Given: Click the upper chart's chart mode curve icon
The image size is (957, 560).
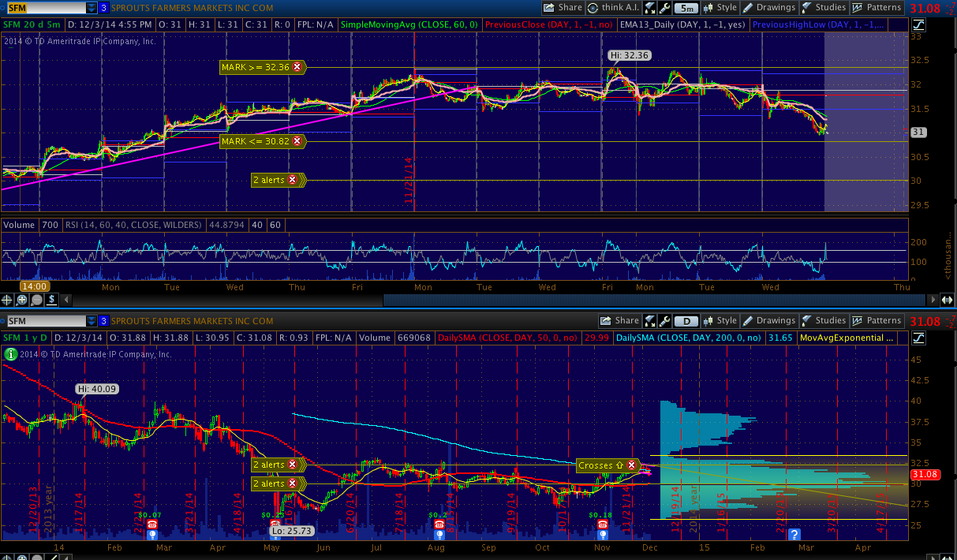Looking at the screenshot, I should coord(918,25).
